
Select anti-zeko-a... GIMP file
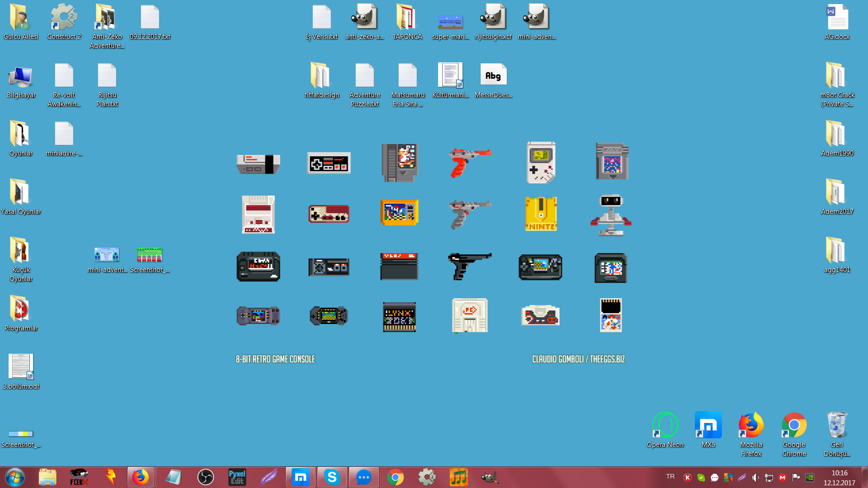pos(364,23)
